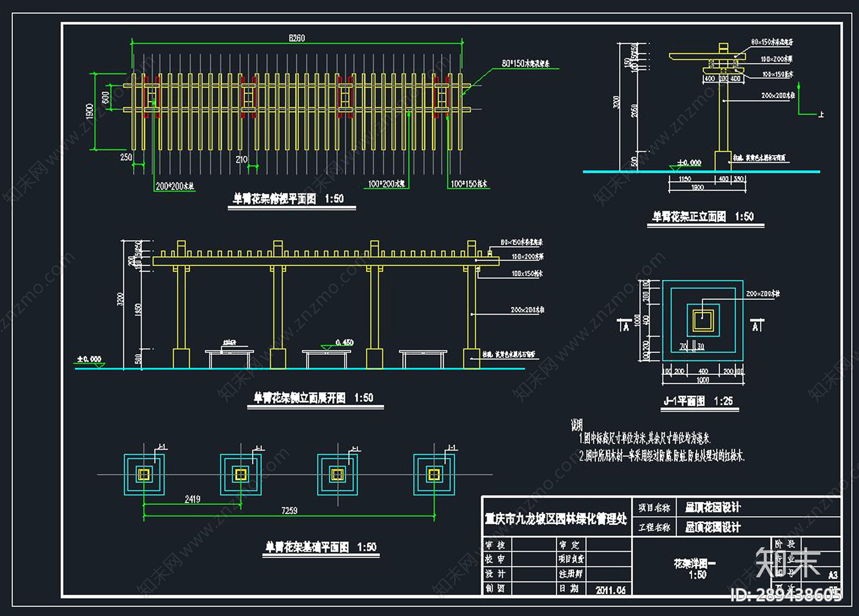Select the 1150 dimension under the front elevation
This screenshot has height=616, width=859.
[x=685, y=179]
